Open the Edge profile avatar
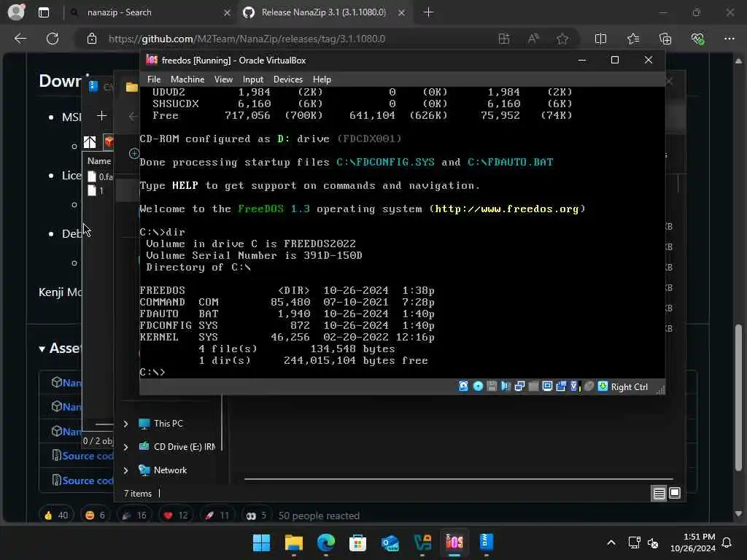The width and height of the screenshot is (747, 560). 17,12
